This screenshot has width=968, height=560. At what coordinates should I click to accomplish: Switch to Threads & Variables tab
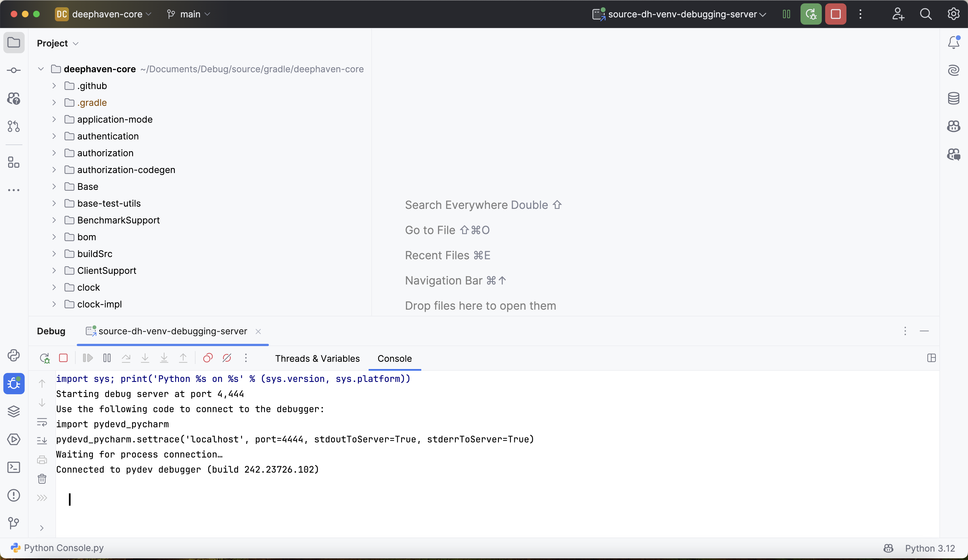pyautogui.click(x=317, y=358)
